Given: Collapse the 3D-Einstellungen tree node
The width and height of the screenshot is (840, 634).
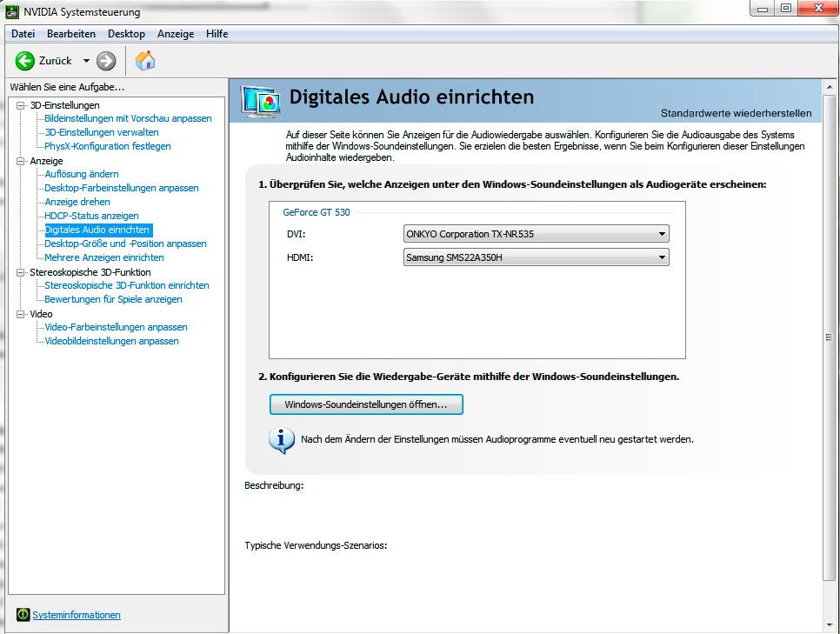Looking at the screenshot, I should (x=20, y=105).
